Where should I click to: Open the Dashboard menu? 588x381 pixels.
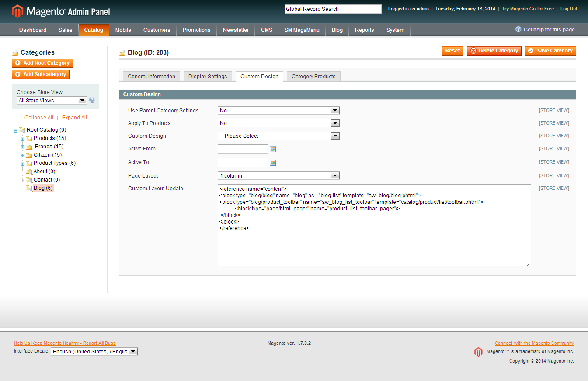pyautogui.click(x=33, y=30)
